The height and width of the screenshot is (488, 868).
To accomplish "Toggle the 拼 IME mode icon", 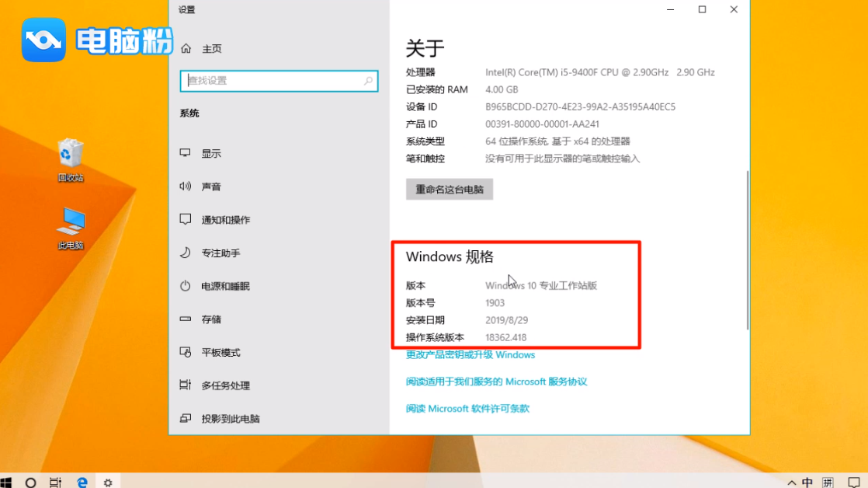I will pos(828,483).
